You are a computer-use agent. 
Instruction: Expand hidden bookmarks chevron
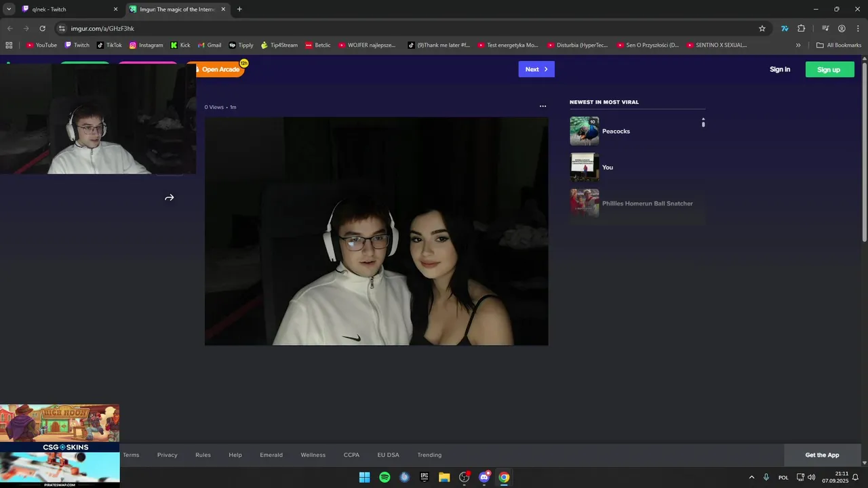click(x=798, y=45)
